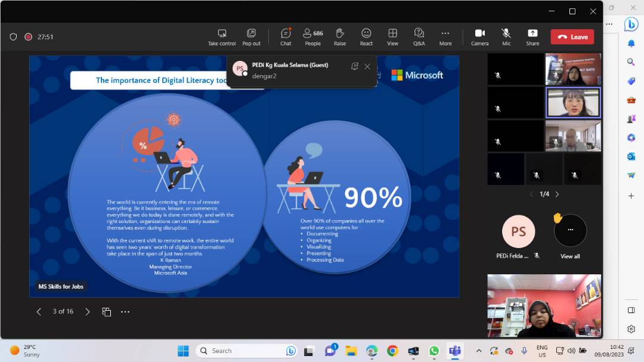The width and height of the screenshot is (644, 362).
Task: Go to the previous slide
Action: coord(39,312)
